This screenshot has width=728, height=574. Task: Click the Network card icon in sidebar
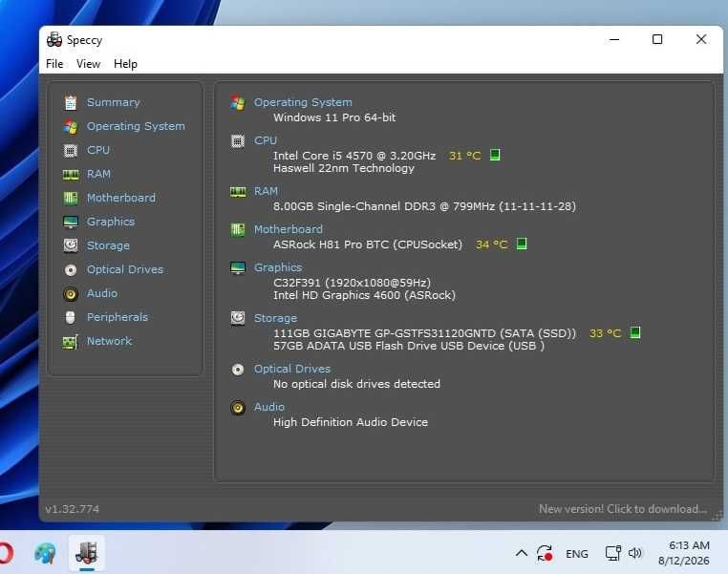point(71,342)
